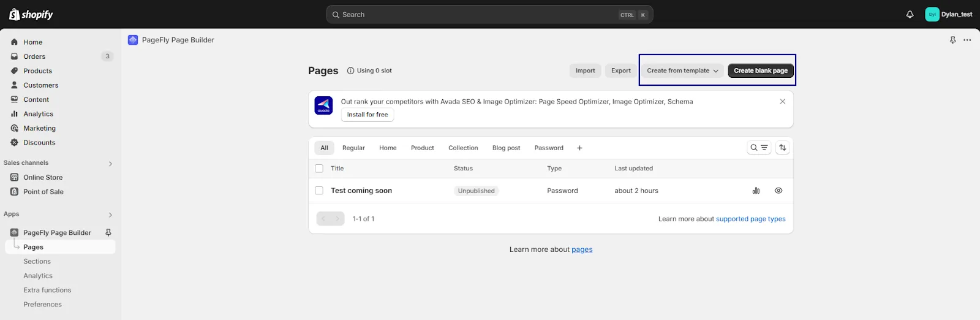Viewport: 980px width, 320px height.
Task: Open Create from template dropdown
Action: click(682, 70)
